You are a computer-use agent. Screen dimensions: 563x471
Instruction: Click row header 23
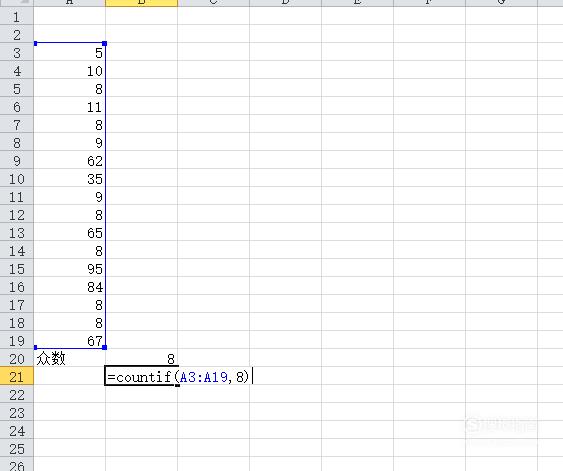(x=17, y=412)
